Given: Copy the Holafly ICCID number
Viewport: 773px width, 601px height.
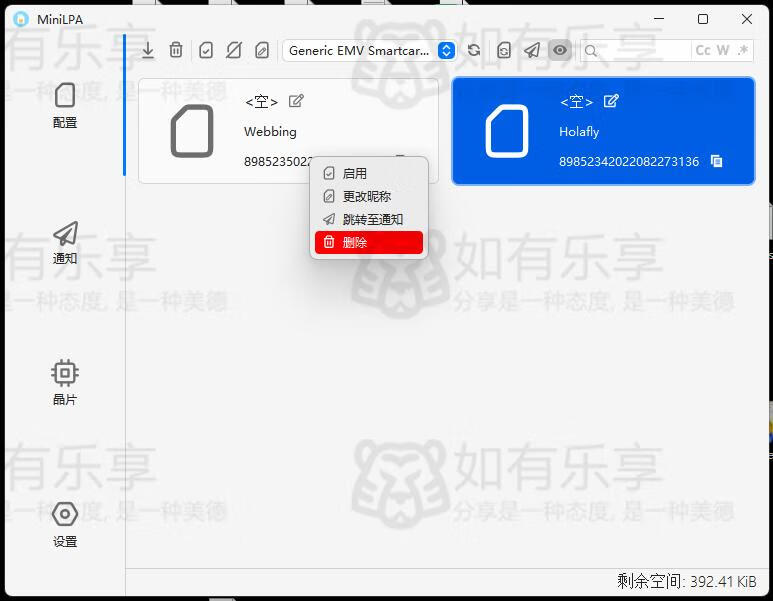Looking at the screenshot, I should click(x=716, y=161).
